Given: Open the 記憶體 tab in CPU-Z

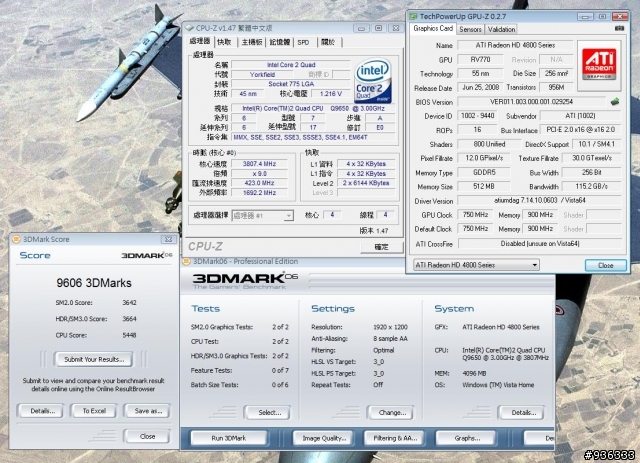Looking at the screenshot, I should [x=280, y=42].
